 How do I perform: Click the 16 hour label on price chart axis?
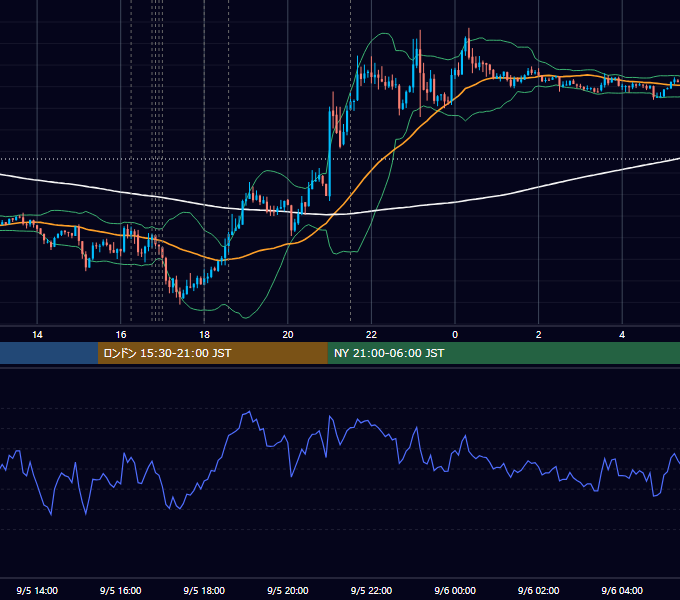(x=121, y=335)
